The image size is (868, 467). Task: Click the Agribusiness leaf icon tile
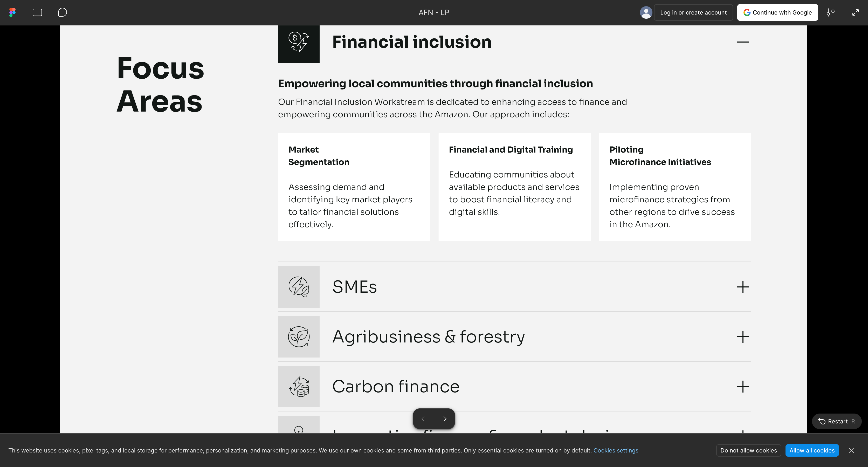click(299, 336)
